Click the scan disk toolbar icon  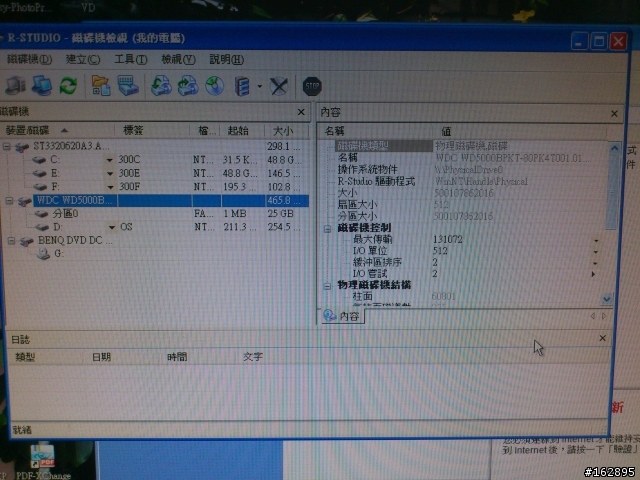[128, 86]
